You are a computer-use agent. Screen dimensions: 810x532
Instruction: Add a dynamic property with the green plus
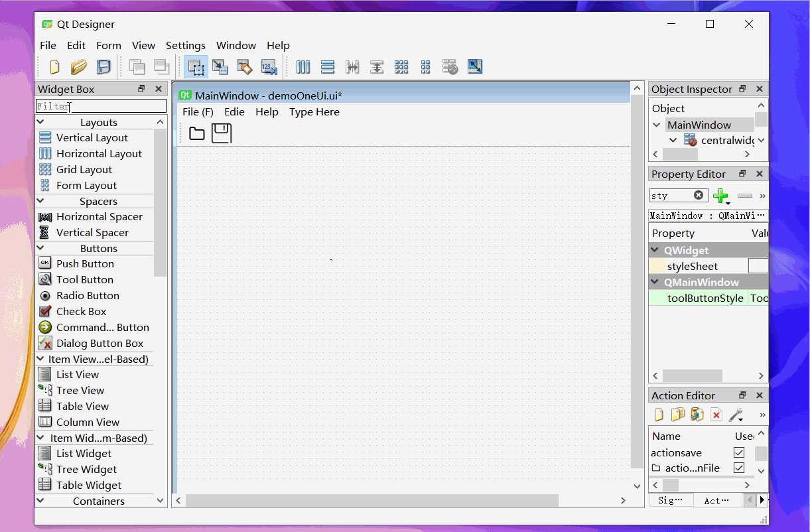(x=721, y=196)
